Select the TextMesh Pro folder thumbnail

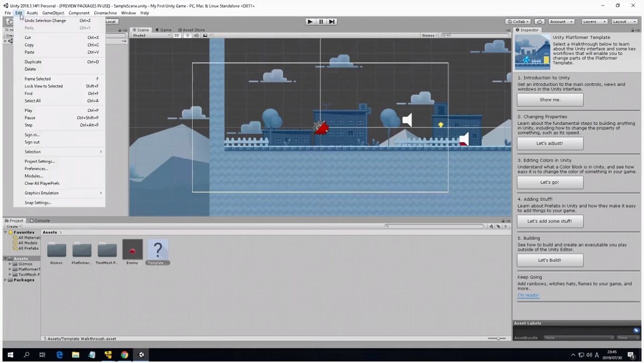pyautogui.click(x=107, y=250)
